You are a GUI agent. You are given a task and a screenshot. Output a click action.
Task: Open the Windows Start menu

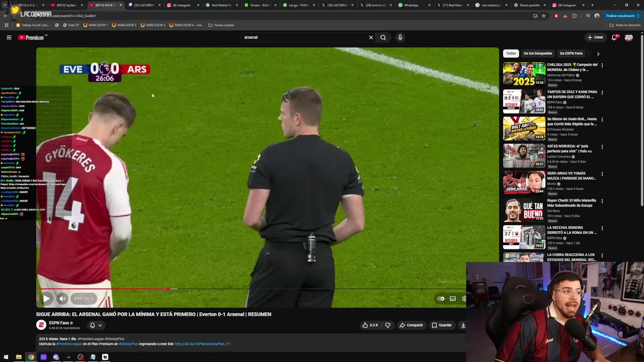(x=6, y=357)
